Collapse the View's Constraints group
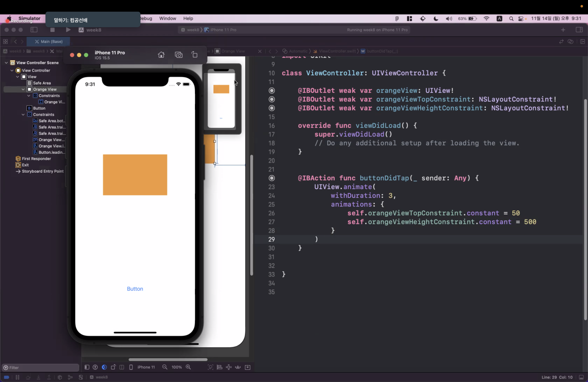The height and width of the screenshot is (382, 588). click(23, 114)
